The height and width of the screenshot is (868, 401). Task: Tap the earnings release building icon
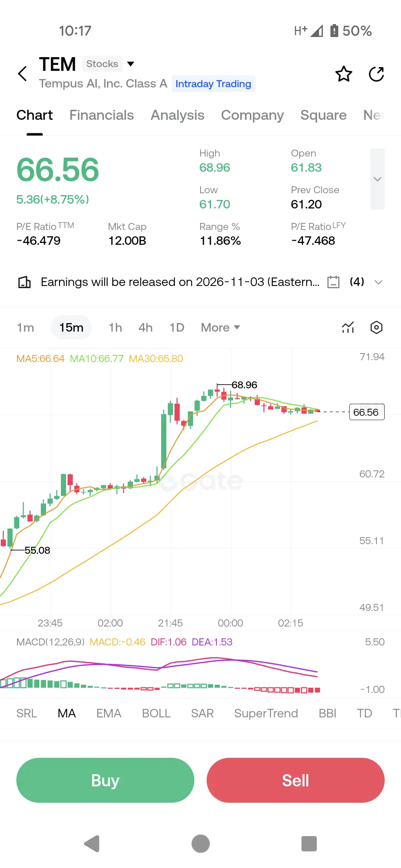tap(25, 282)
